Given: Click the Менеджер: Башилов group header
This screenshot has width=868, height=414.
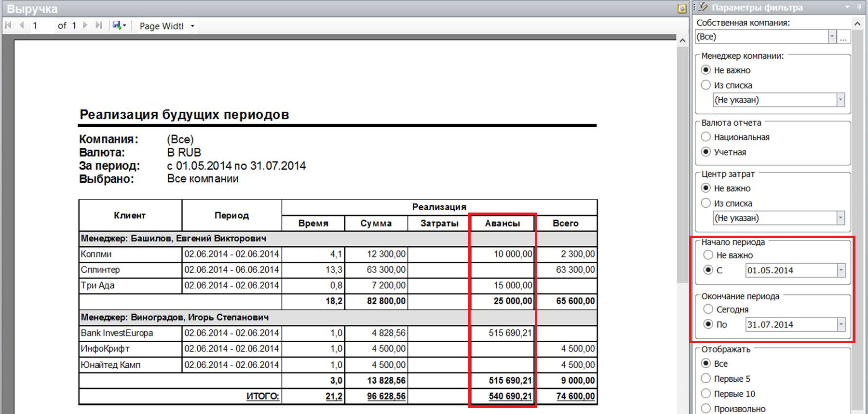Looking at the screenshot, I should (x=338, y=239).
